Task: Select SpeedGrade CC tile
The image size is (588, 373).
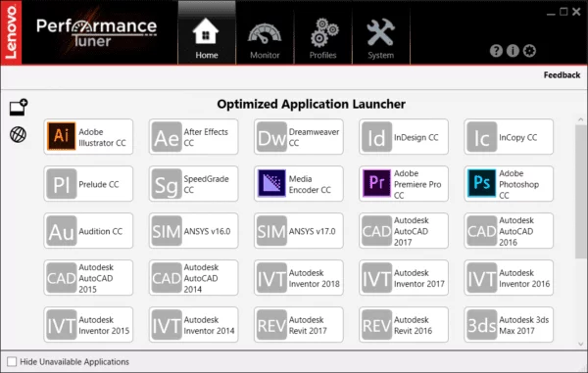Action: (x=193, y=184)
